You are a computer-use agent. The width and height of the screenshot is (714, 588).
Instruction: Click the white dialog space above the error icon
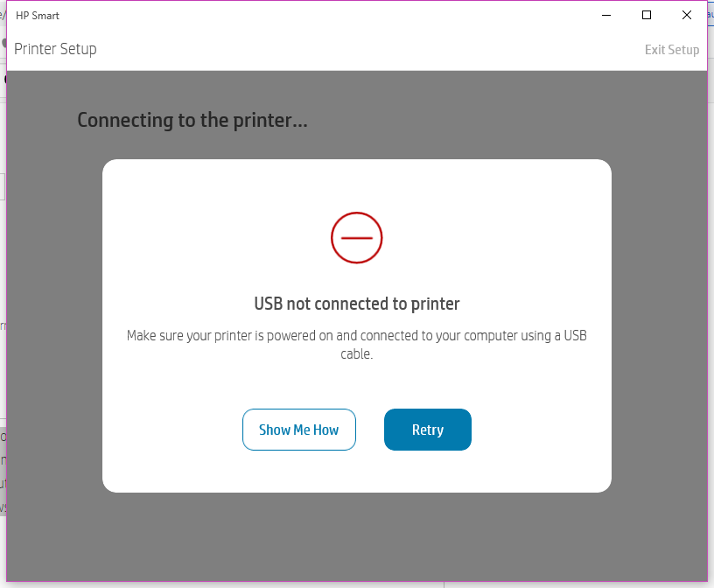pos(357,184)
